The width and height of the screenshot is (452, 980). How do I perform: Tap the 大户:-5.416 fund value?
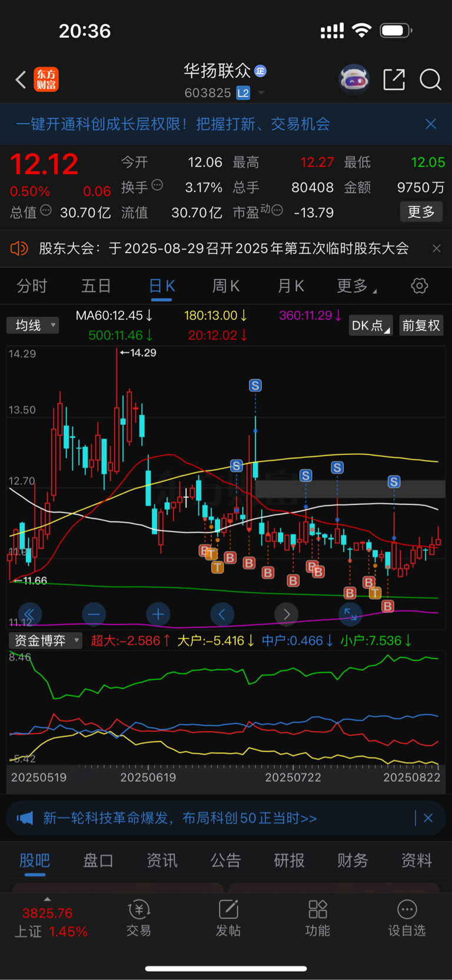coord(216,640)
